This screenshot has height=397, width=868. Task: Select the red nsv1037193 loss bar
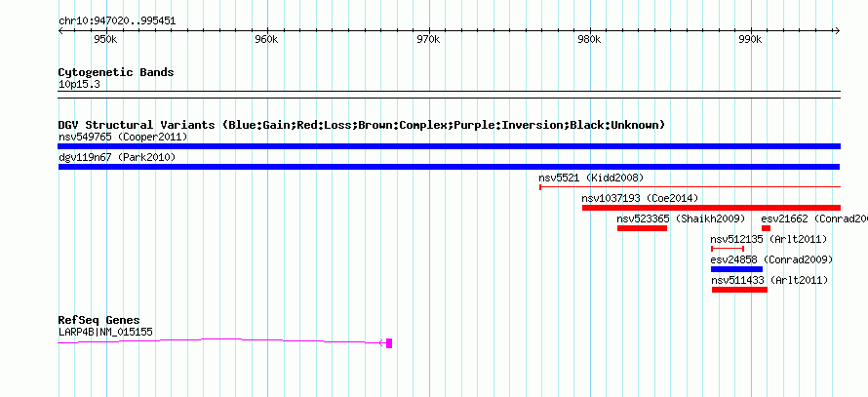711,208
